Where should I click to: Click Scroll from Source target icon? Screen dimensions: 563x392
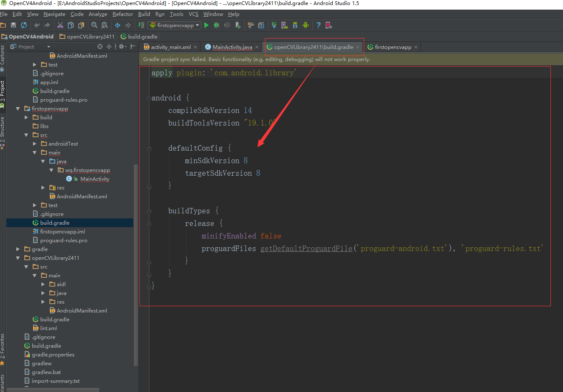click(x=100, y=46)
